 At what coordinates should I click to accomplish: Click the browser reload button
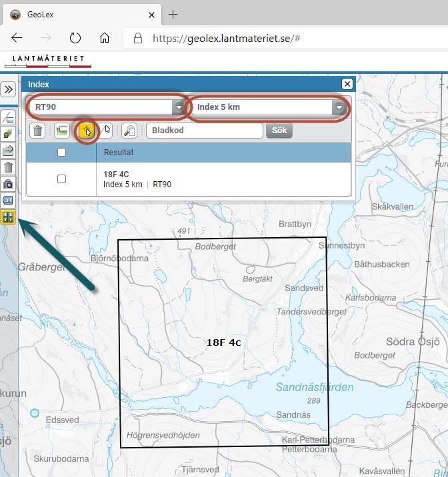(x=75, y=38)
